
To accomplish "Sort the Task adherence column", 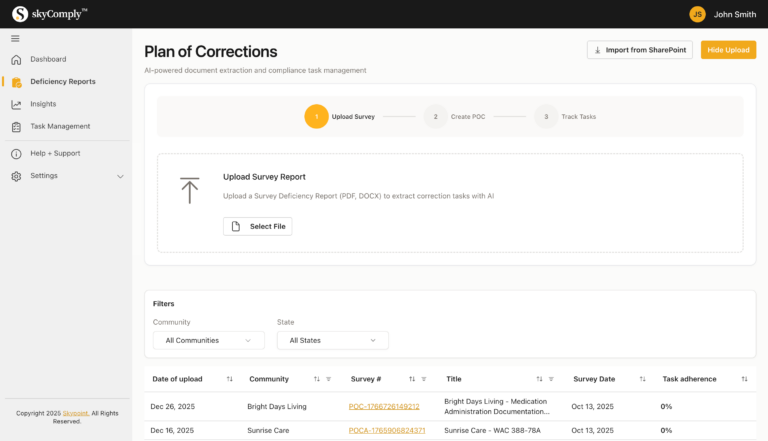I will click(x=744, y=379).
